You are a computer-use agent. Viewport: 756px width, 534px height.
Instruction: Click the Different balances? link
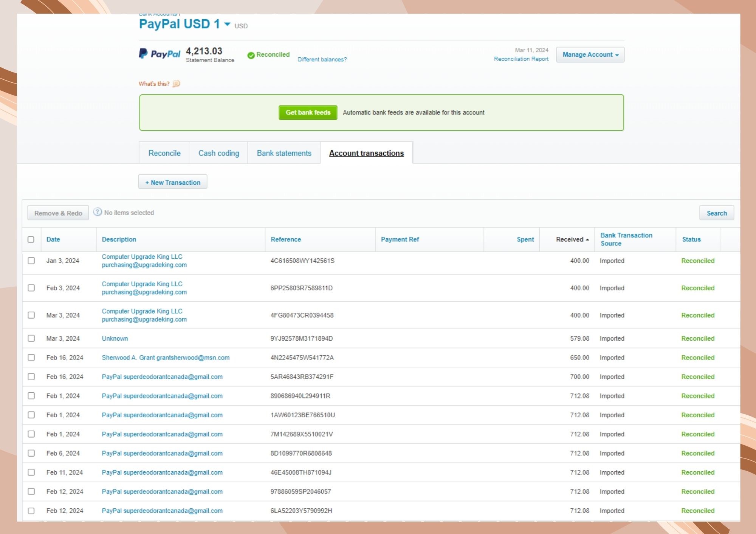[322, 59]
